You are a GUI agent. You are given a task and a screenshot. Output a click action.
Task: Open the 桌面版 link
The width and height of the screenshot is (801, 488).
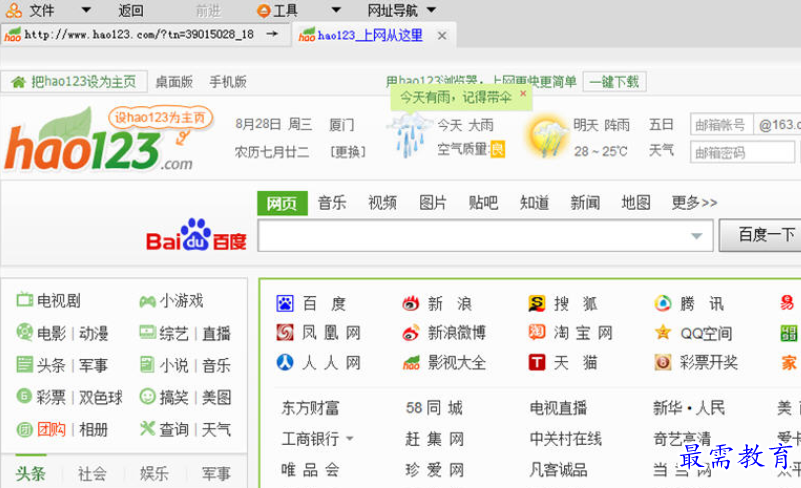click(x=174, y=82)
